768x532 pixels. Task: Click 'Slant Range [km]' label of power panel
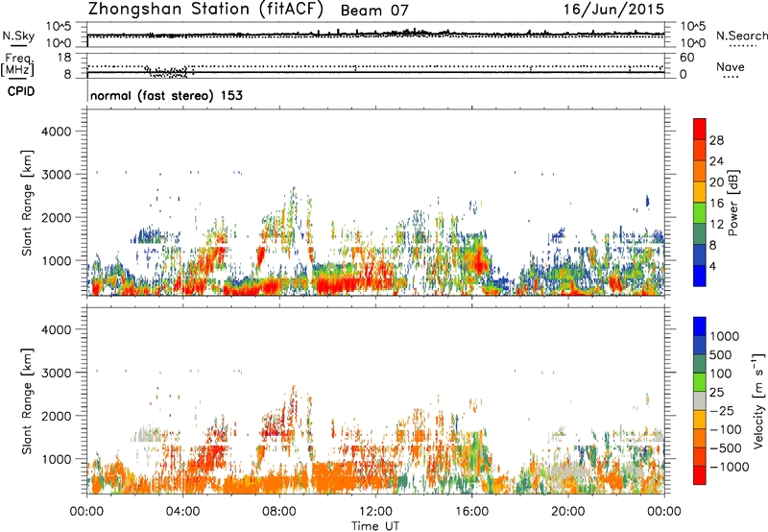(27, 203)
